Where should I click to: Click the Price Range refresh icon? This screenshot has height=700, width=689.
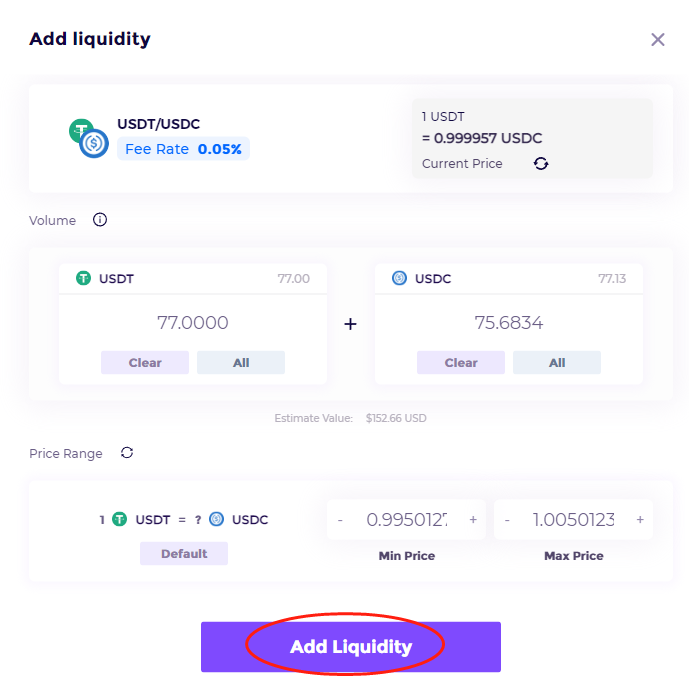(127, 453)
